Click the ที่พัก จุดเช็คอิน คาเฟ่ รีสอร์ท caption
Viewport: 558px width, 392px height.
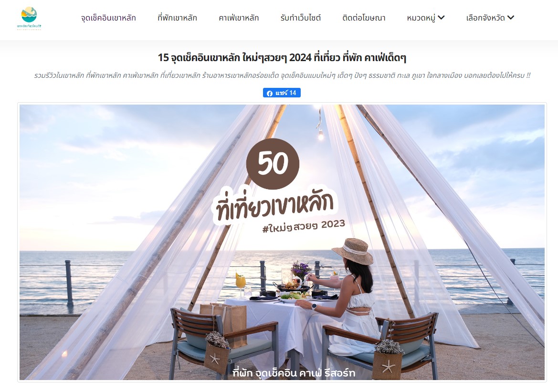[x=294, y=373]
